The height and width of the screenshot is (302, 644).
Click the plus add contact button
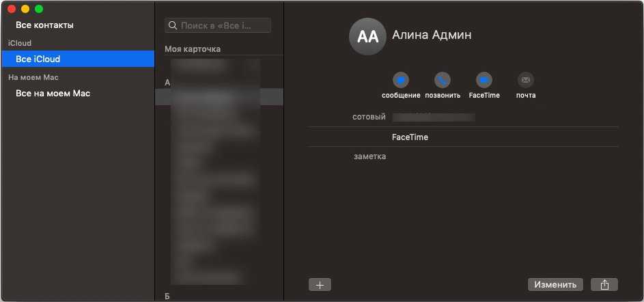click(x=320, y=285)
